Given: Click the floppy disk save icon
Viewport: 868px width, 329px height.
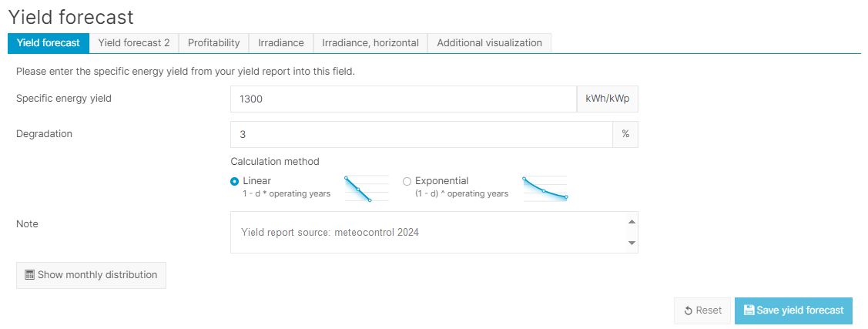Looking at the screenshot, I should point(749,311).
